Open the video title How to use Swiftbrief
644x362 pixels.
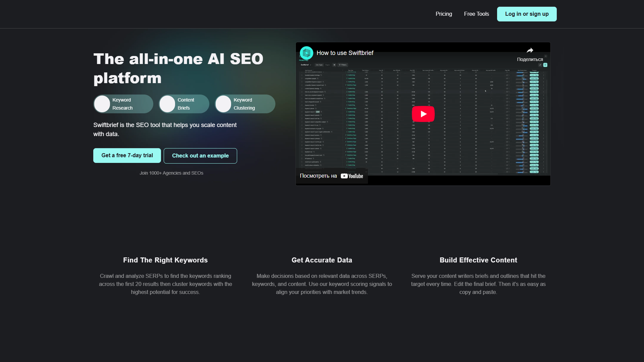point(345,53)
